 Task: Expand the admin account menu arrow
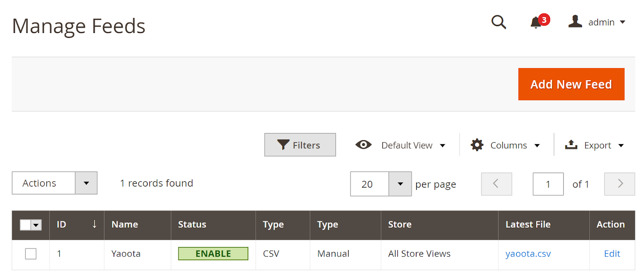coord(623,22)
